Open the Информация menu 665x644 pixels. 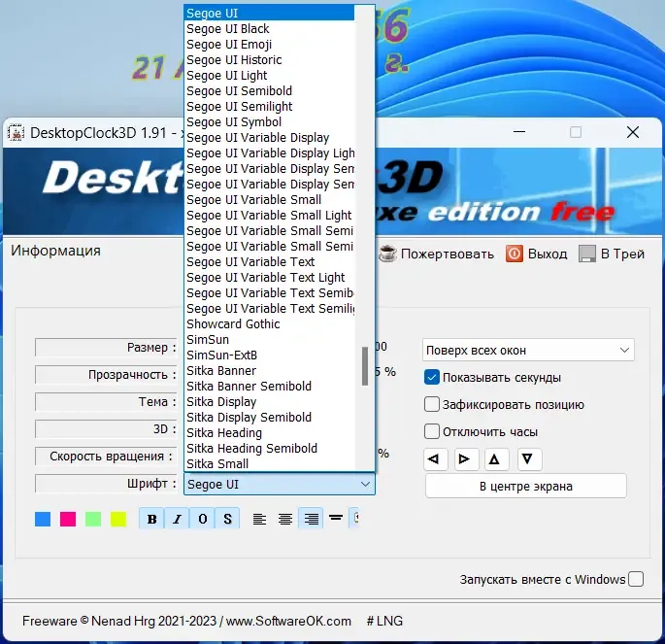tap(55, 251)
